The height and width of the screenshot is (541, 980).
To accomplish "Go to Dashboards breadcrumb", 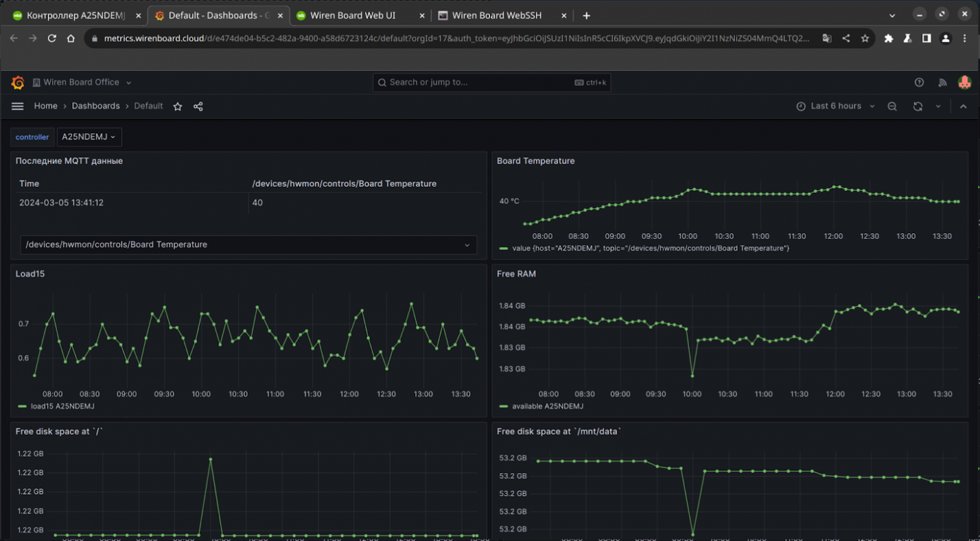I will tap(95, 106).
